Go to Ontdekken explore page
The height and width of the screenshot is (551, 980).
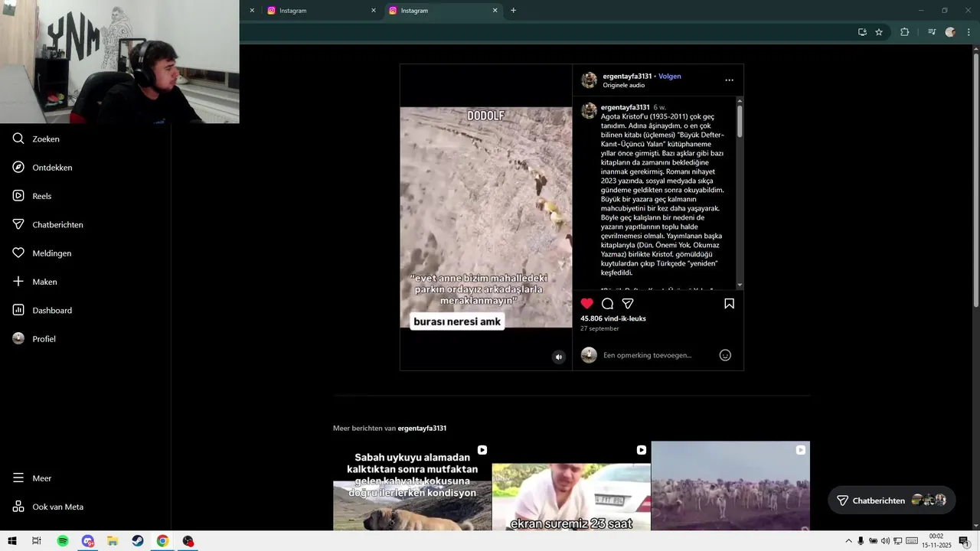42,168
